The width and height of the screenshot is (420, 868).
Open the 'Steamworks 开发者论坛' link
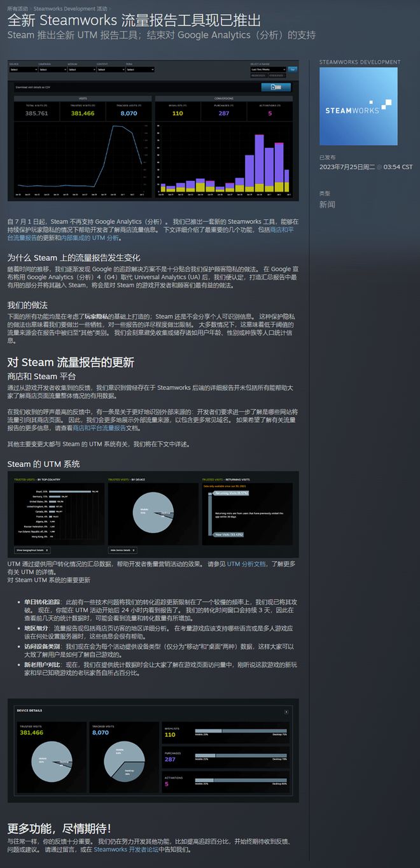(x=126, y=850)
